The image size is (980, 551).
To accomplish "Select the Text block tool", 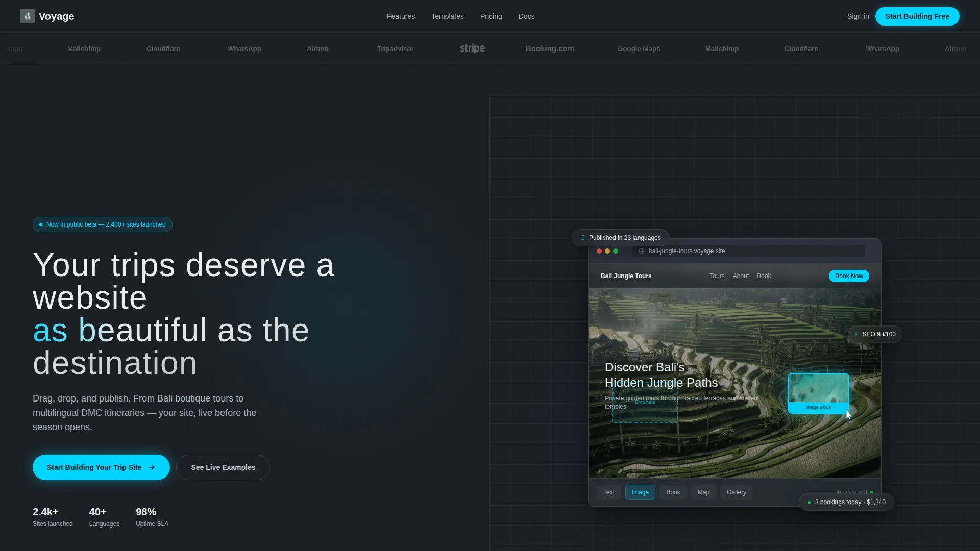I will pos(609,492).
